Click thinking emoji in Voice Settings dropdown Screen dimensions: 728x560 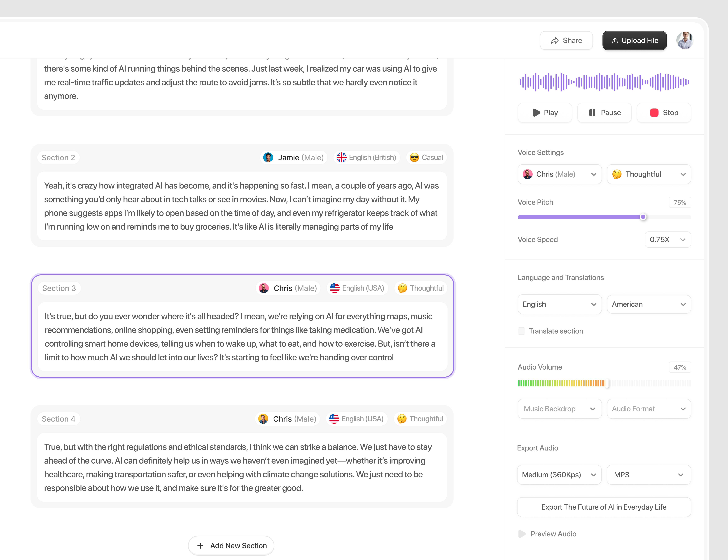pyautogui.click(x=617, y=174)
